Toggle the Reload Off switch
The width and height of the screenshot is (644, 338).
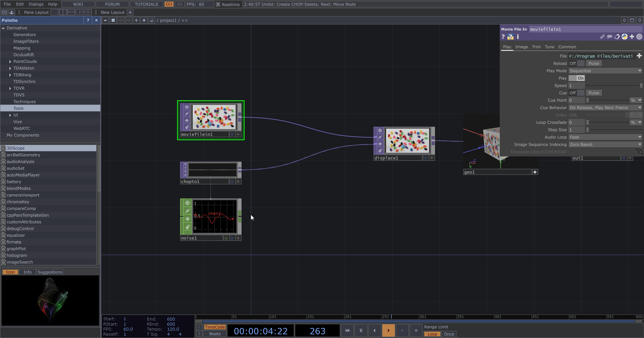pyautogui.click(x=577, y=63)
